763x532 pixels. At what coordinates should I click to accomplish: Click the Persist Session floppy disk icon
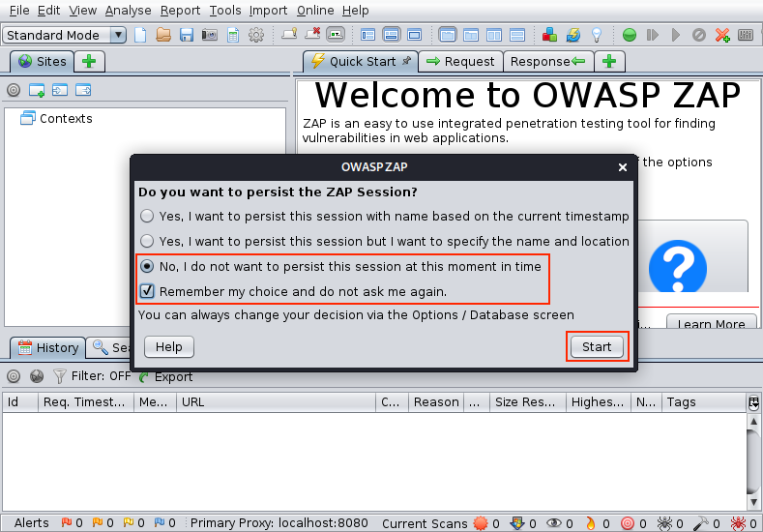click(187, 35)
